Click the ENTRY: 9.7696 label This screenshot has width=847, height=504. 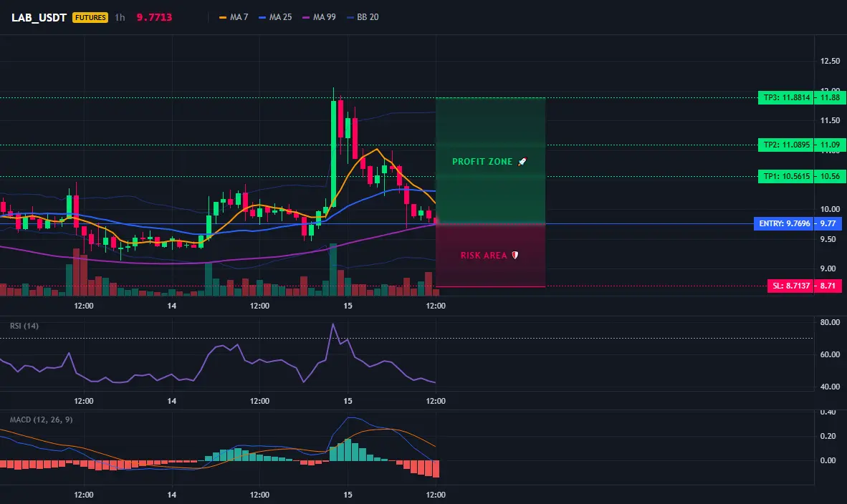tap(784, 223)
